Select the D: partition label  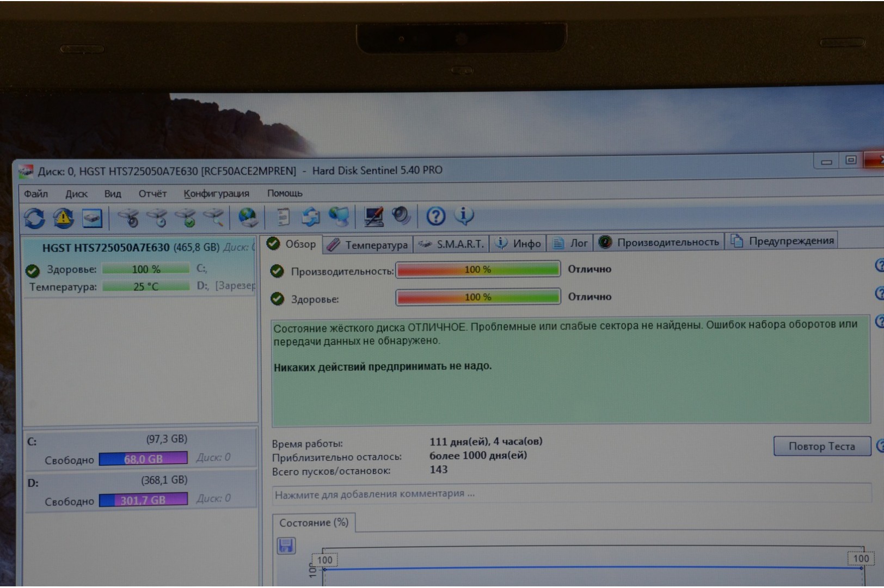33,483
